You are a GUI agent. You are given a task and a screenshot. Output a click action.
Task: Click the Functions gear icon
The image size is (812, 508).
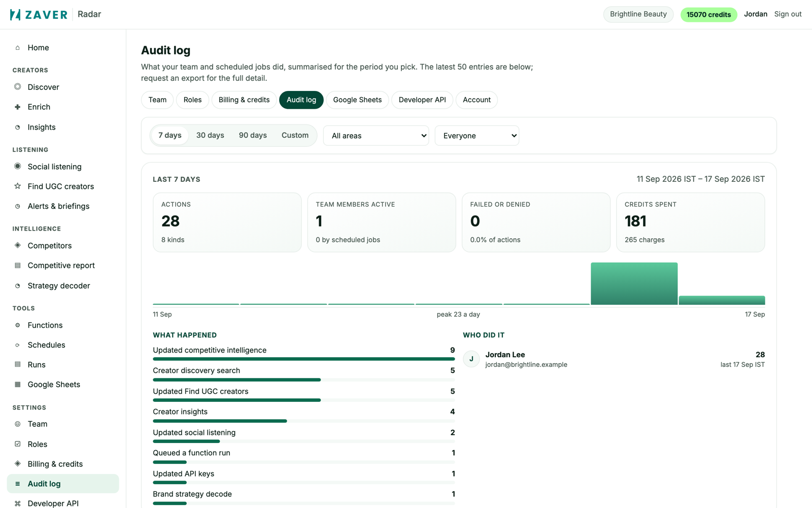pyautogui.click(x=18, y=325)
